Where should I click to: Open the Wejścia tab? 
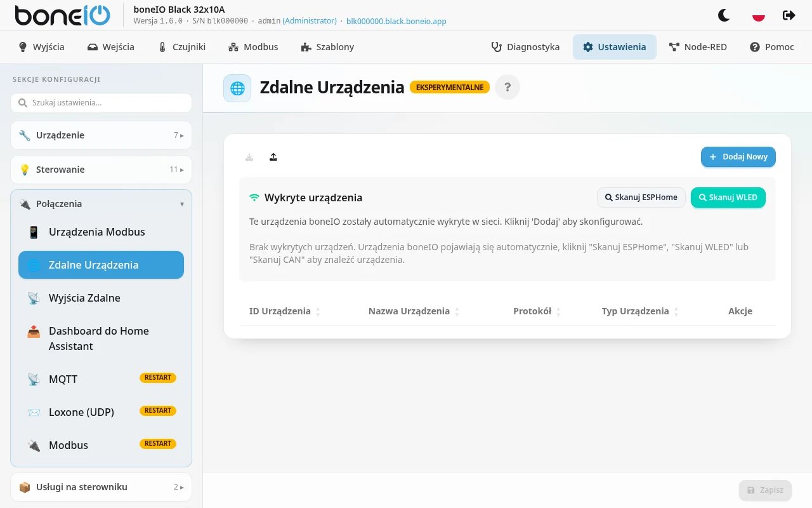coord(111,47)
